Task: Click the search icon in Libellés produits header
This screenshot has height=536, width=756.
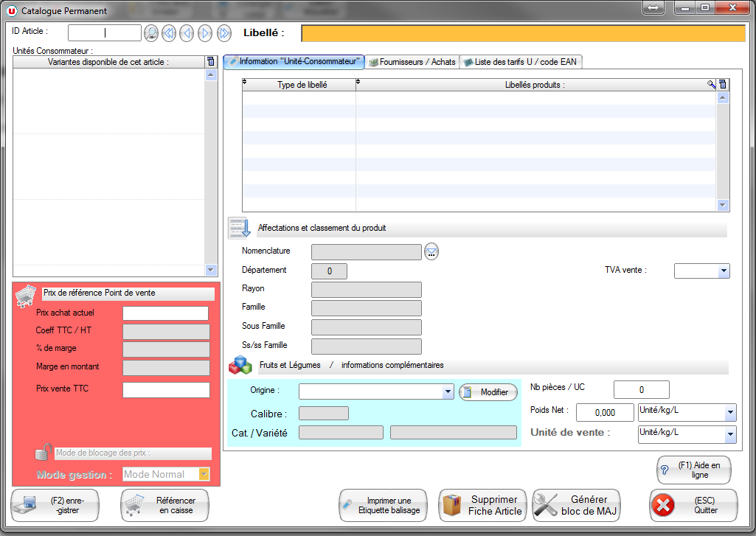Action: point(712,85)
